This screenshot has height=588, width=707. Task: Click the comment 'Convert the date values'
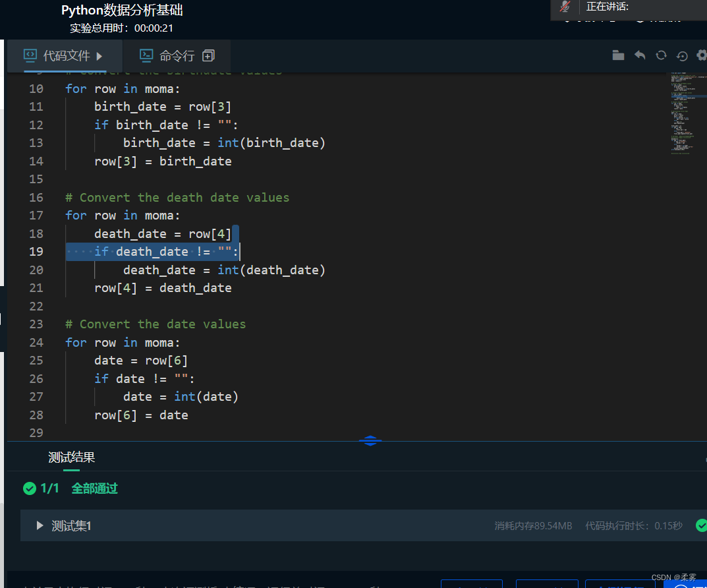156,324
